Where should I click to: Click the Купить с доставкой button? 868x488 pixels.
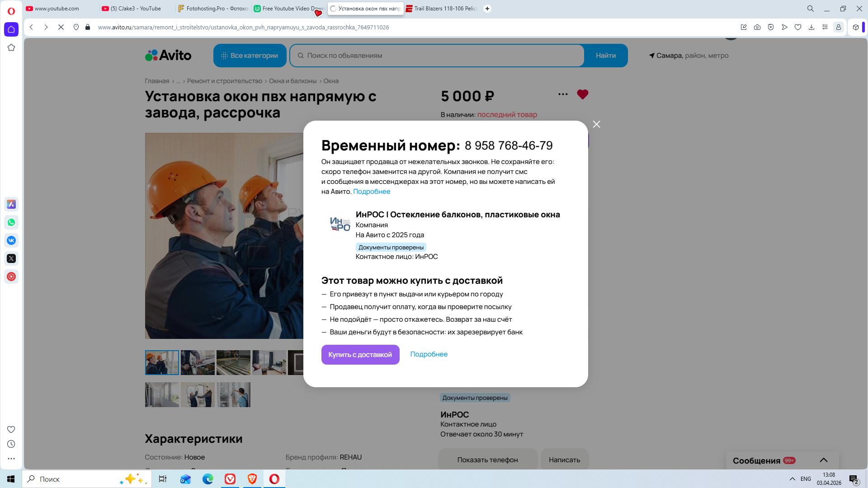point(360,355)
